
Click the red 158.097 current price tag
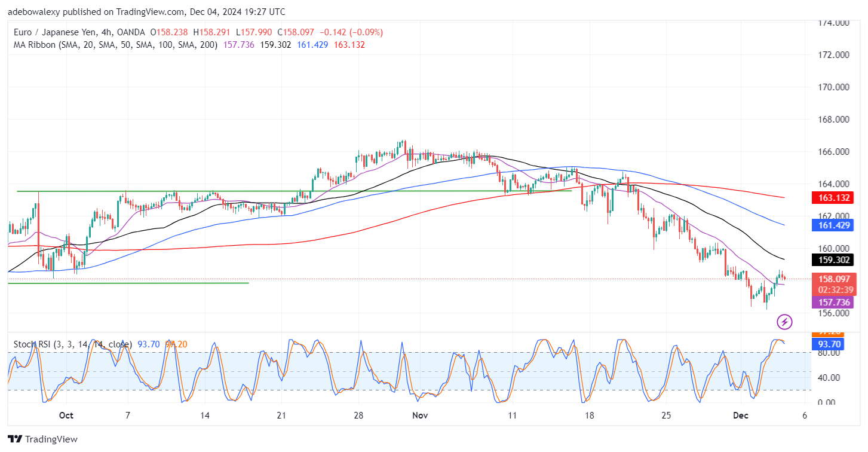tap(835, 279)
